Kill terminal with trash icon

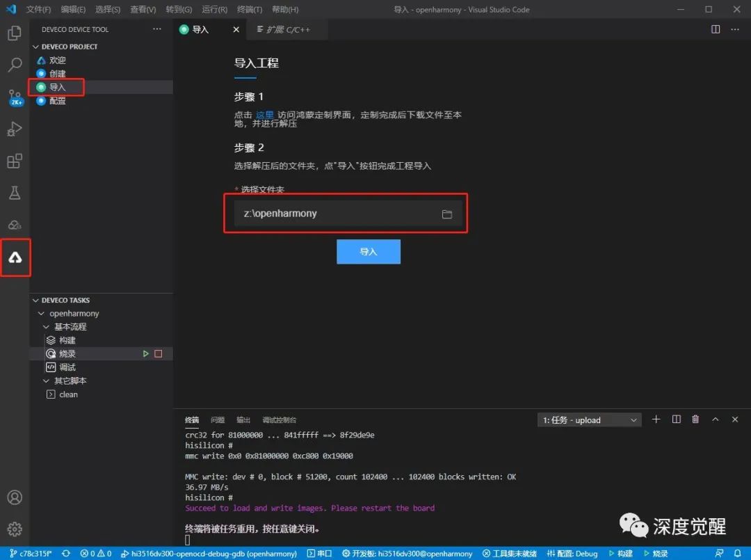pyautogui.click(x=695, y=419)
